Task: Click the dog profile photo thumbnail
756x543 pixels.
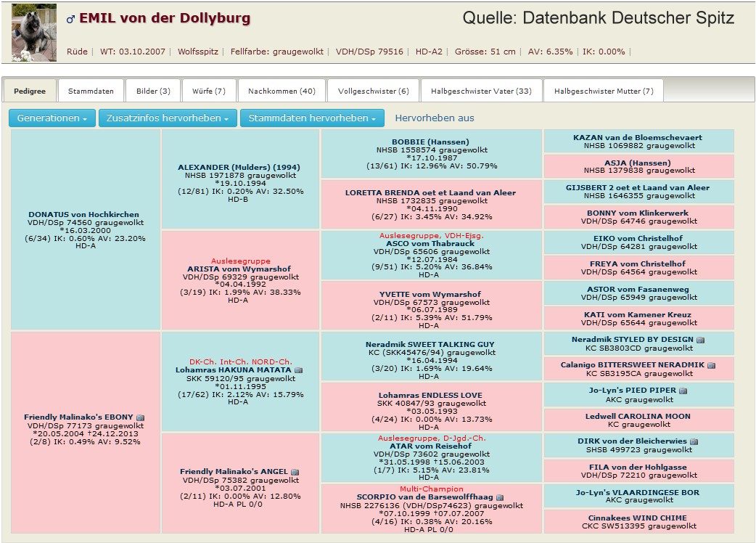Action: click(34, 32)
